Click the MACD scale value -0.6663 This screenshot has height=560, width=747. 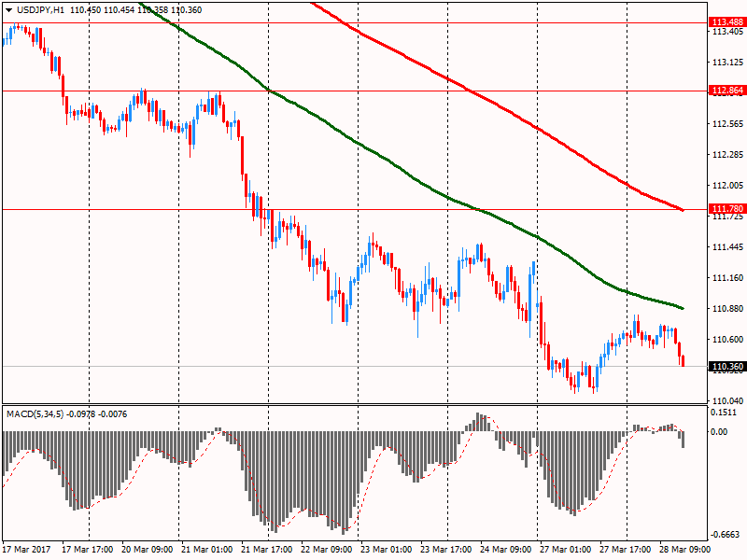(x=726, y=535)
